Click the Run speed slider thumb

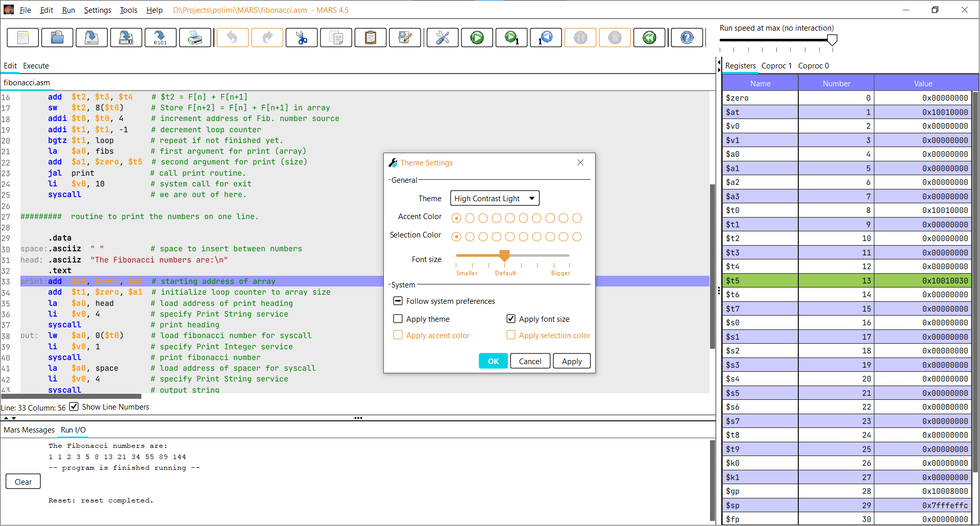pyautogui.click(x=832, y=40)
